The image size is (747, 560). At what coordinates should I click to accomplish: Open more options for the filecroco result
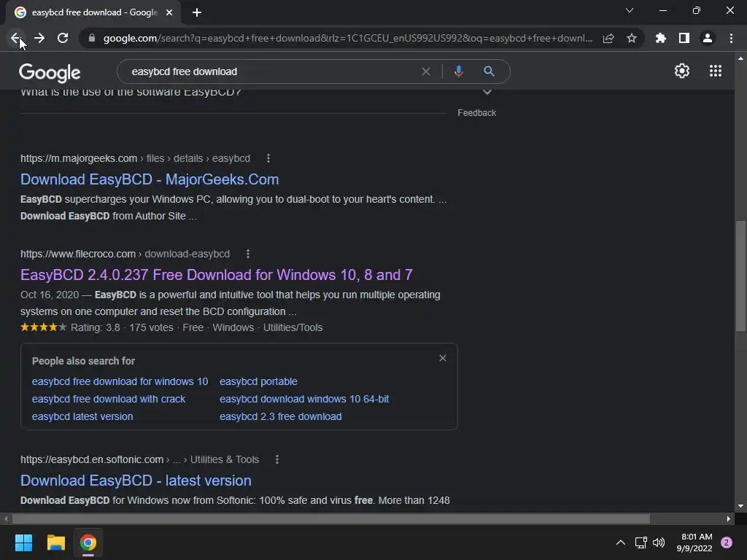pos(248,254)
